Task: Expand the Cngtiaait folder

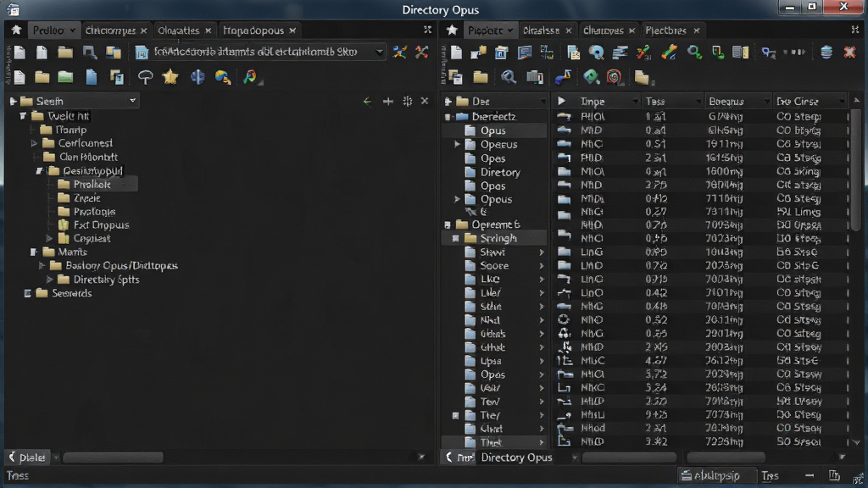Action: (49, 238)
